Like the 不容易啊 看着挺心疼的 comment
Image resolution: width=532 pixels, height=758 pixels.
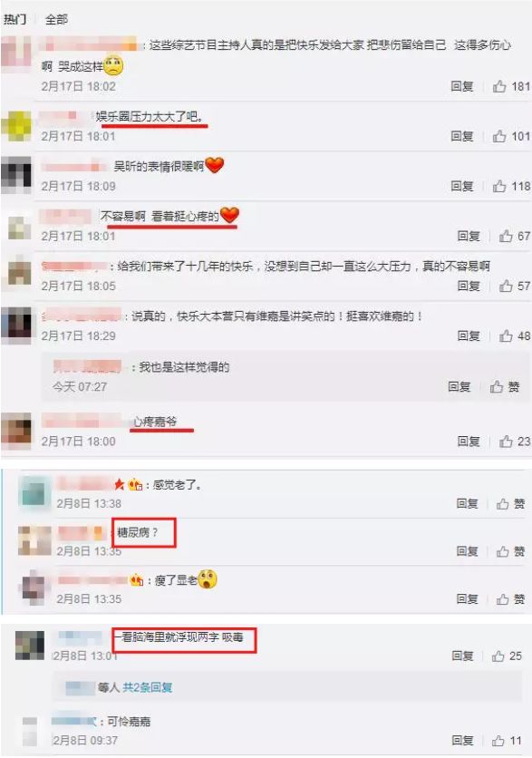[x=515, y=236]
